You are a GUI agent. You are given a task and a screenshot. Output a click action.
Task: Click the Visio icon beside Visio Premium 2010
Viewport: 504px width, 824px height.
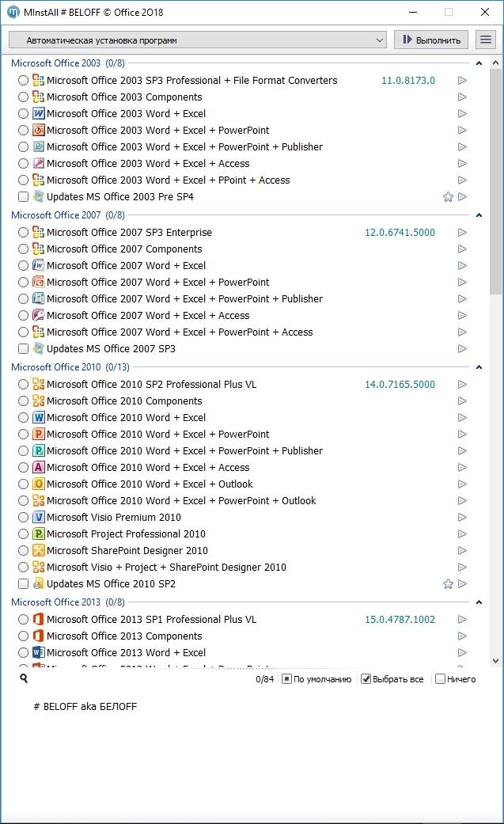38,517
